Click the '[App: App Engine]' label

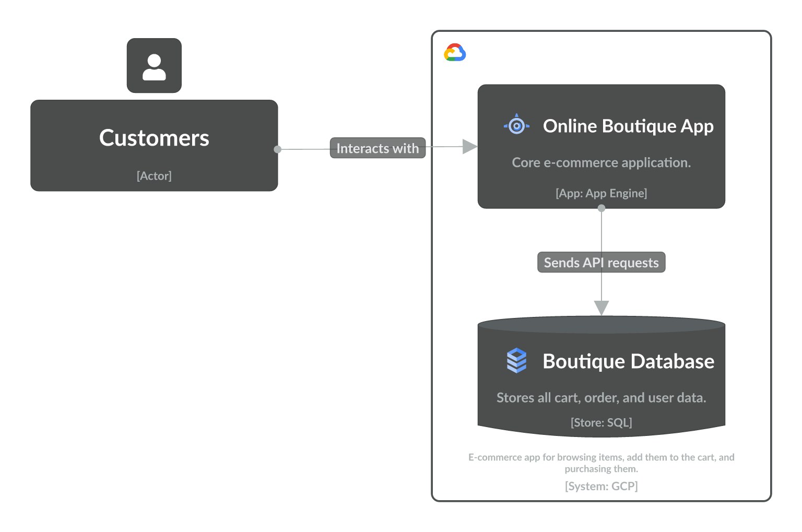click(x=601, y=193)
